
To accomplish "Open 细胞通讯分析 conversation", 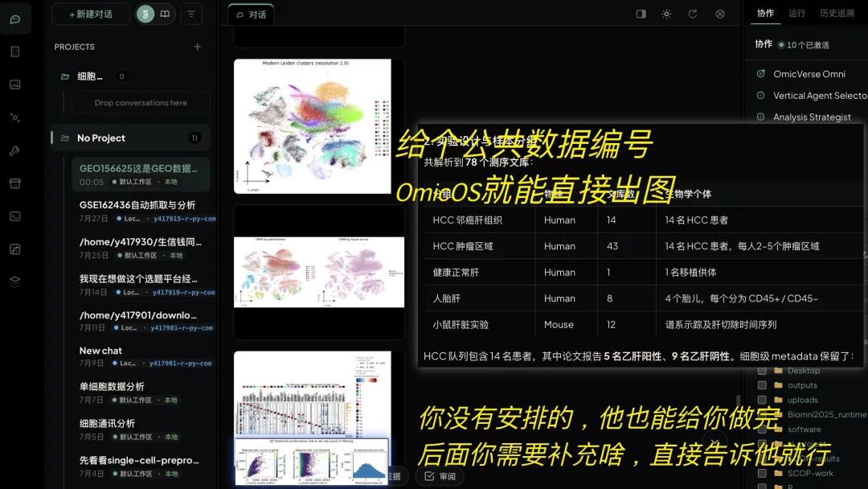I will [x=141, y=429].
